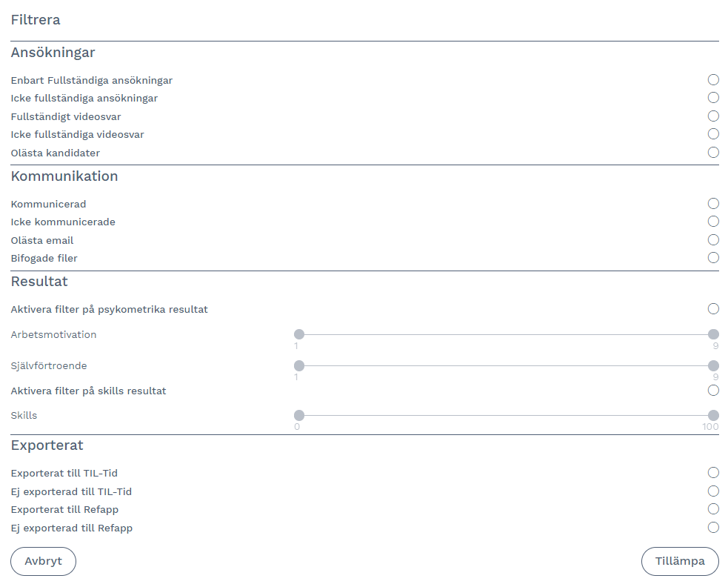Select Exporterat till TIL-Tid option
This screenshot has width=728, height=587.
point(713,473)
